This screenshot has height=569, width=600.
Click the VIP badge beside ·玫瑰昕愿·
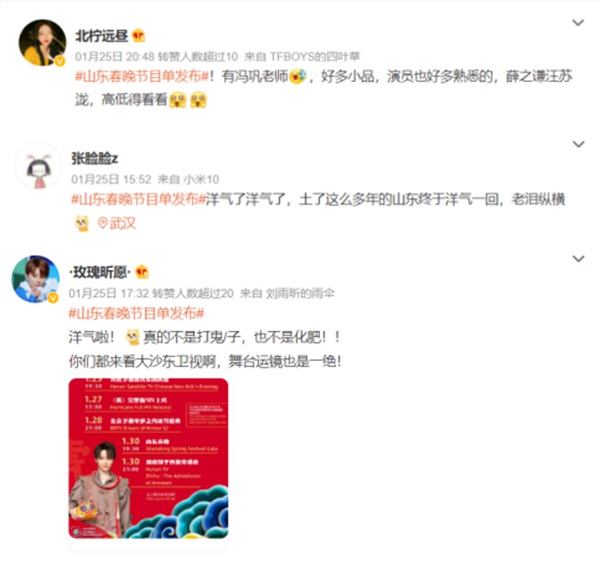click(142, 272)
